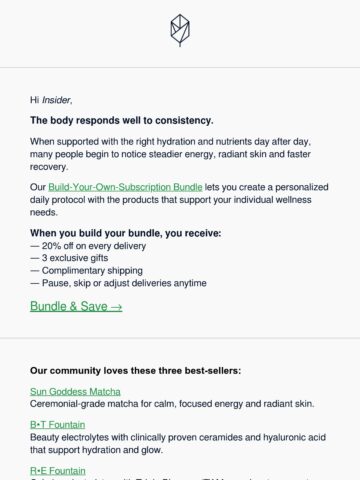Click the hydration and nutrients paragraph
This screenshot has height=480, width=360.
pyautogui.click(x=170, y=154)
